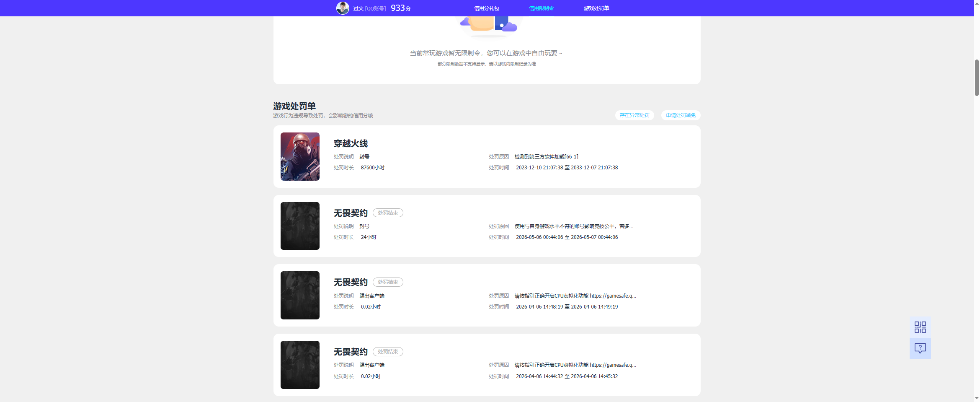Click the user avatar in the header

click(x=343, y=8)
